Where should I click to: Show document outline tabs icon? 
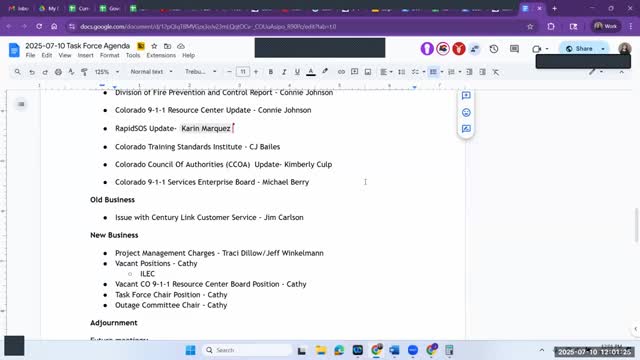pyautogui.click(x=21, y=104)
